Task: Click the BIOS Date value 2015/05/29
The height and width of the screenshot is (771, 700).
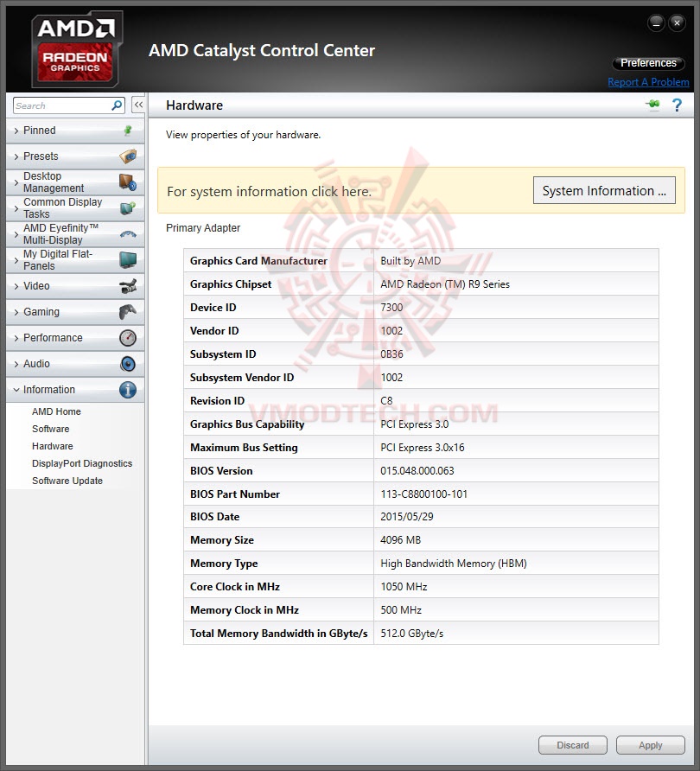Action: pyautogui.click(x=407, y=516)
